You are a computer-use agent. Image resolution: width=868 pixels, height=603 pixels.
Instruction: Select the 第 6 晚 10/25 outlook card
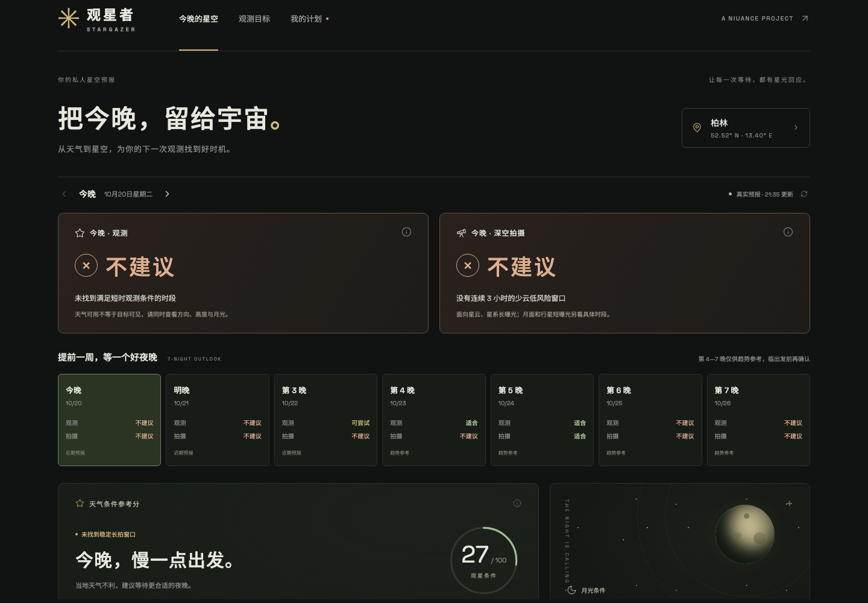click(x=650, y=420)
